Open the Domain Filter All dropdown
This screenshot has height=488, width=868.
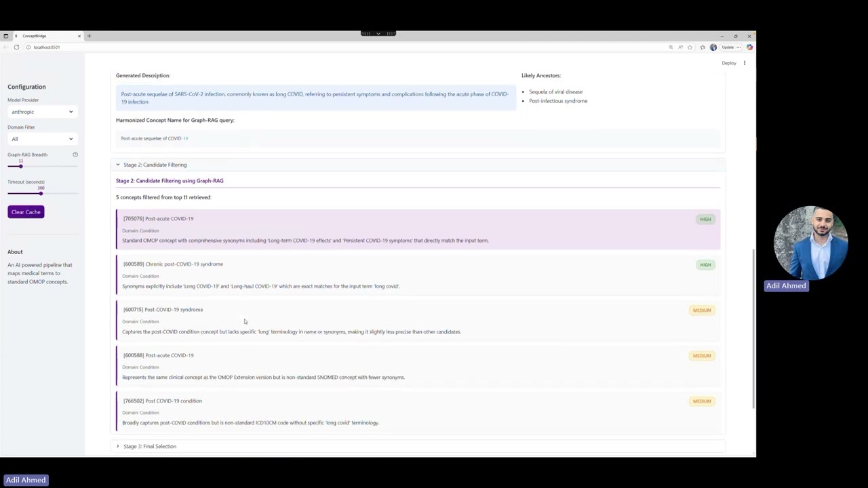(42, 139)
